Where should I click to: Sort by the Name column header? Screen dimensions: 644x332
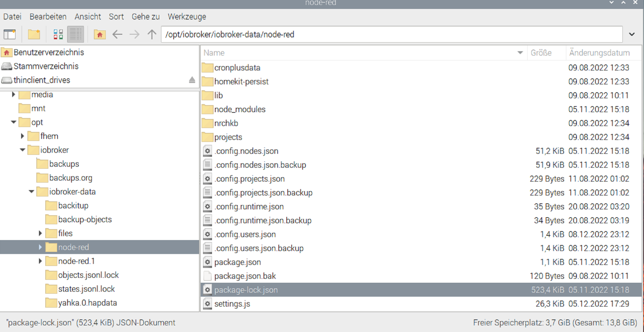(364, 53)
